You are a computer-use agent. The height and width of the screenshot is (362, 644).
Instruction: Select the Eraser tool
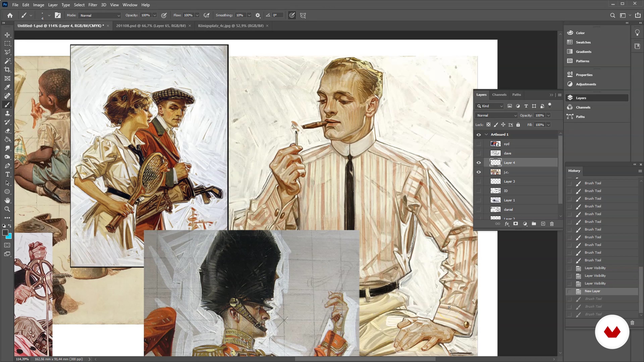(7, 131)
